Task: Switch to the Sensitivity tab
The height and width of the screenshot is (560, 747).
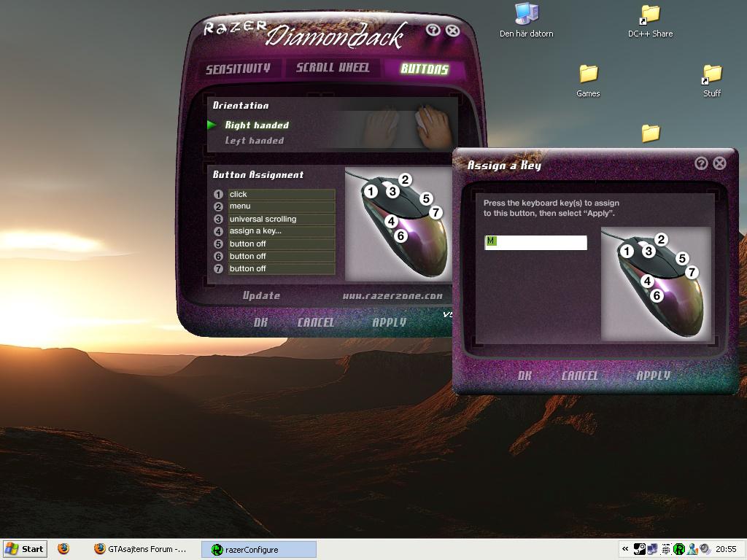Action: (x=238, y=69)
